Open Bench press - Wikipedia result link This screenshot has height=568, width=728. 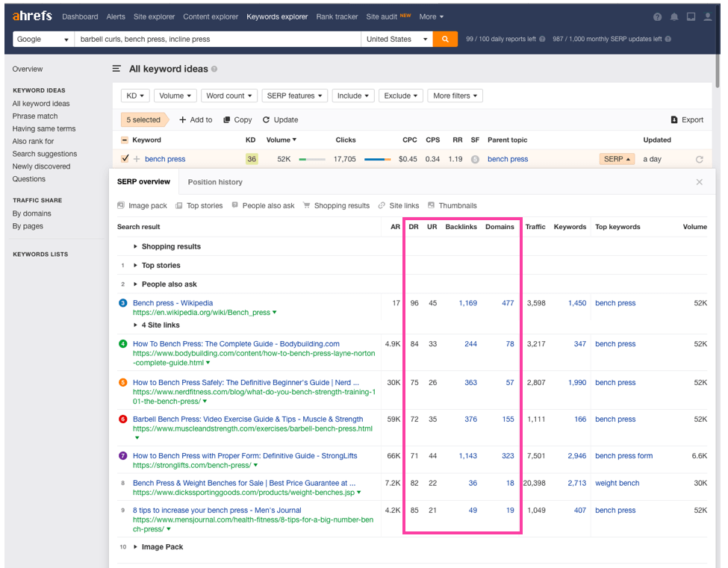(172, 303)
